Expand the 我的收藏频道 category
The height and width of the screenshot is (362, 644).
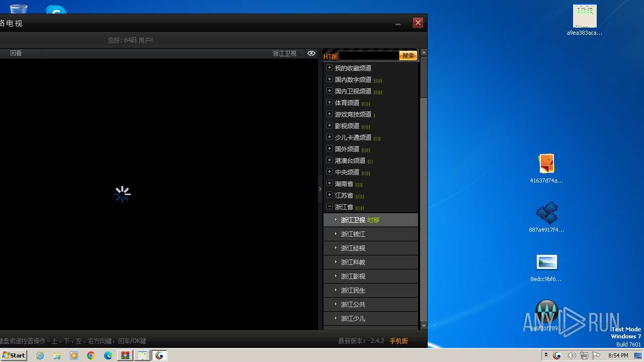point(330,68)
